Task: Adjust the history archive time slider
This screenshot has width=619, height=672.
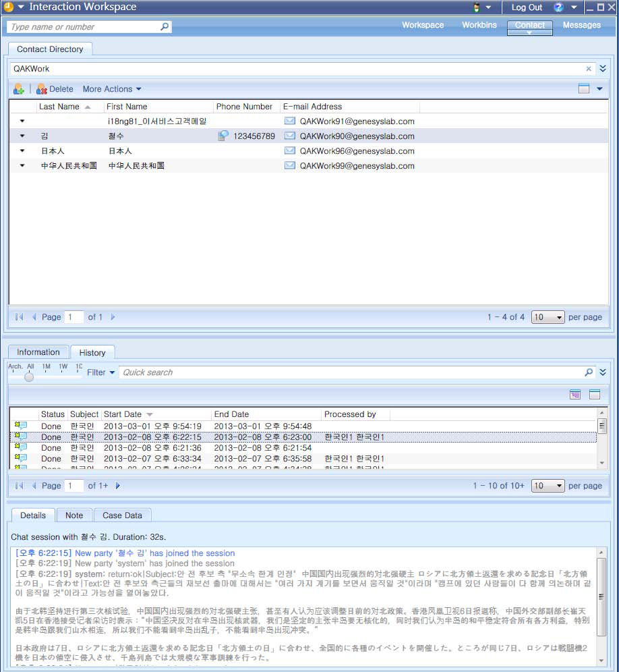Action: point(29,377)
